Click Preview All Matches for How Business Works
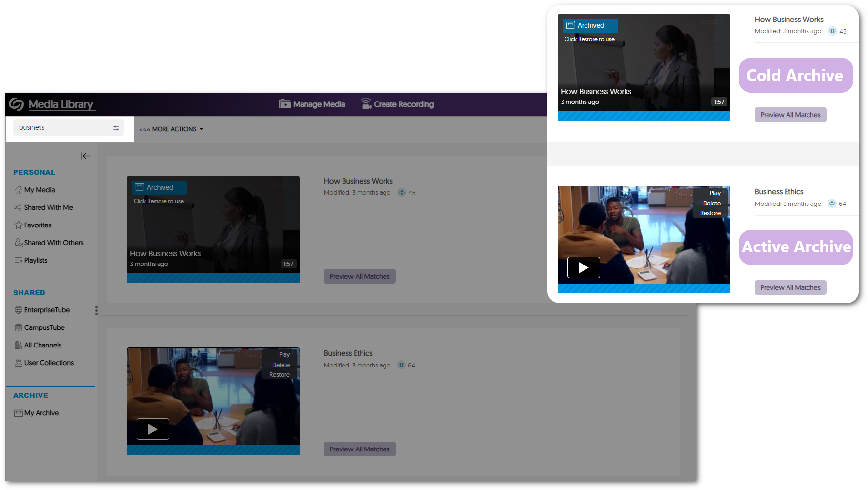The image size is (868, 490). [x=360, y=276]
